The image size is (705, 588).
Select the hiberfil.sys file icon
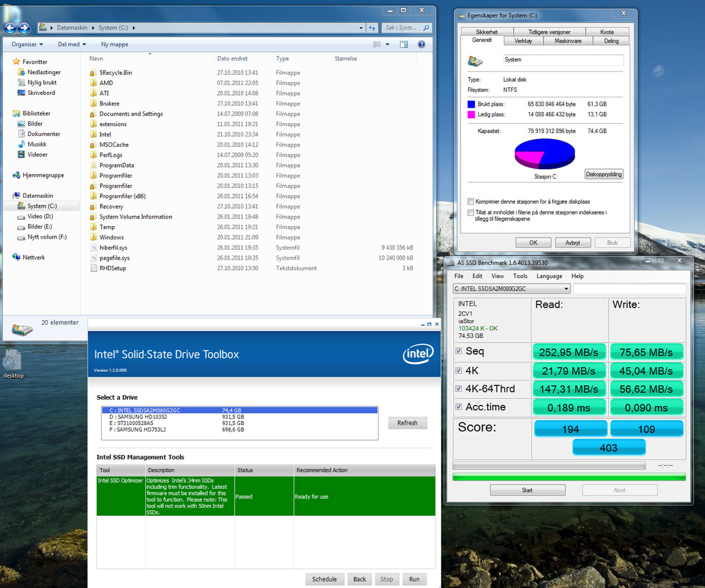tap(94, 247)
